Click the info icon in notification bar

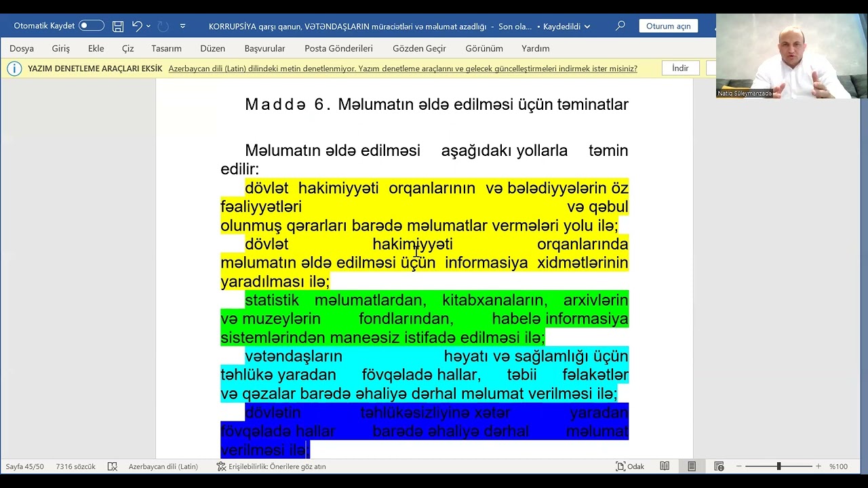pyautogui.click(x=14, y=68)
